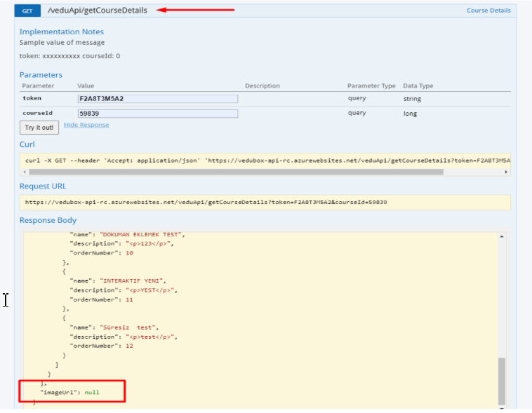Click the Curl scrollbar right arrow
This screenshot has width=532, height=413.
tap(506, 171)
